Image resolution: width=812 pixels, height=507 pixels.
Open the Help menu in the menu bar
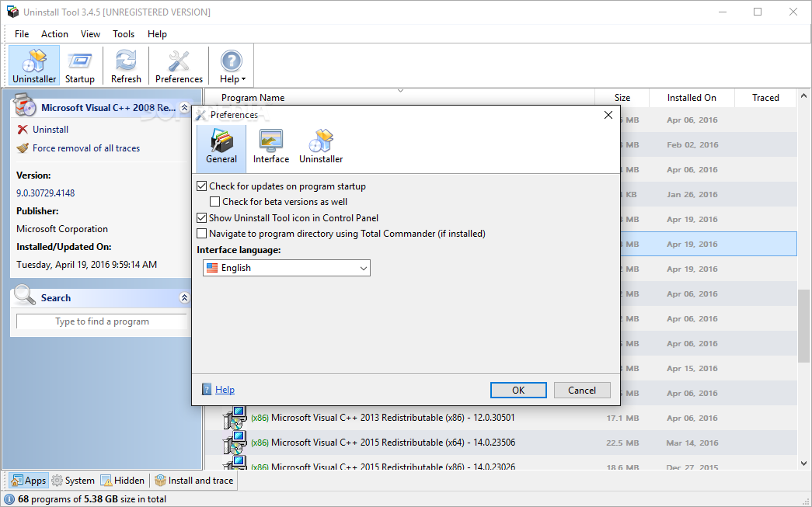[157, 34]
